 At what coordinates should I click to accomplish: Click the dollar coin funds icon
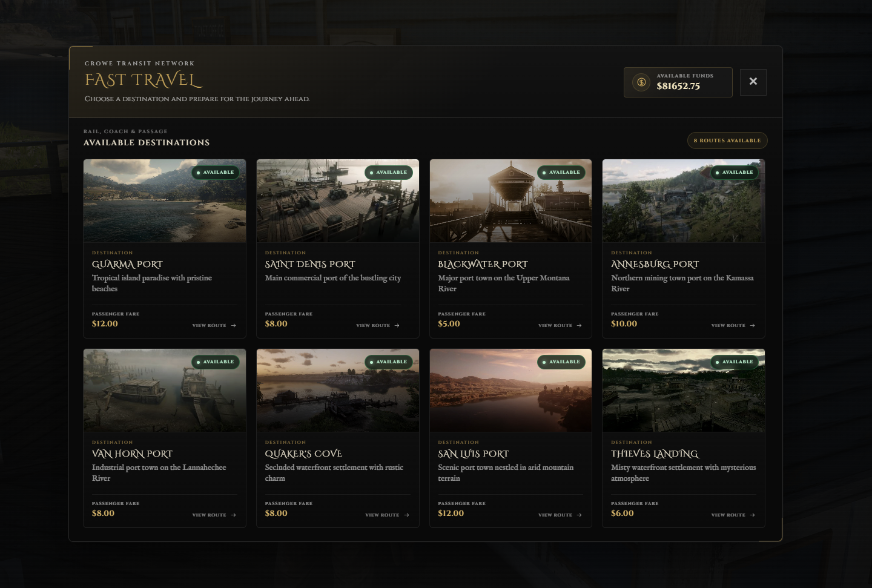click(x=641, y=82)
